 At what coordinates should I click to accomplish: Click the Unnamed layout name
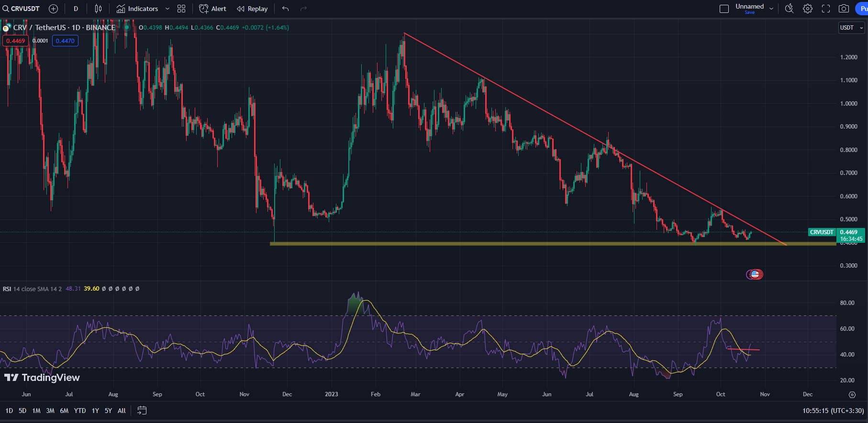(750, 6)
